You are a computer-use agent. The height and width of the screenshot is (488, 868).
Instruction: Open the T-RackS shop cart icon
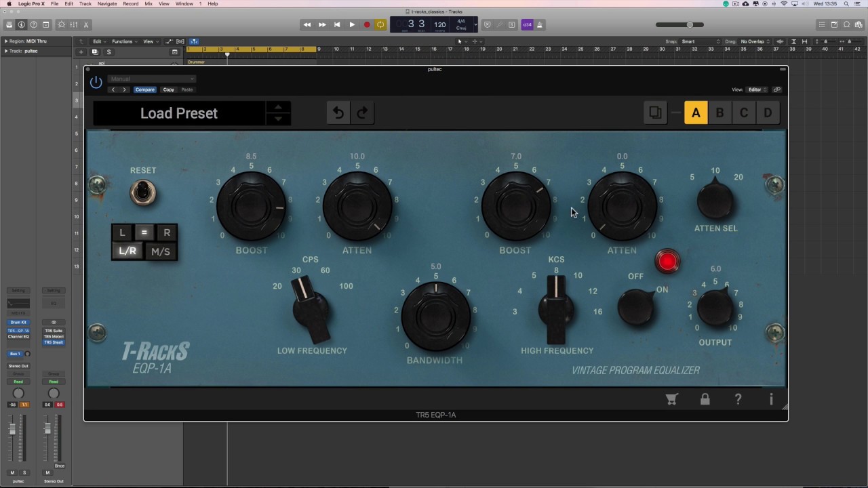click(x=672, y=399)
